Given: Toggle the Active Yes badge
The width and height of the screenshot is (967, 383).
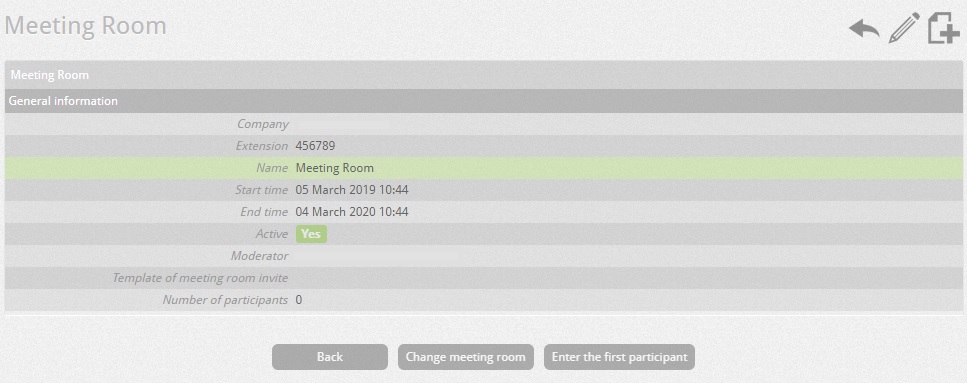Looking at the screenshot, I should pyautogui.click(x=311, y=234).
